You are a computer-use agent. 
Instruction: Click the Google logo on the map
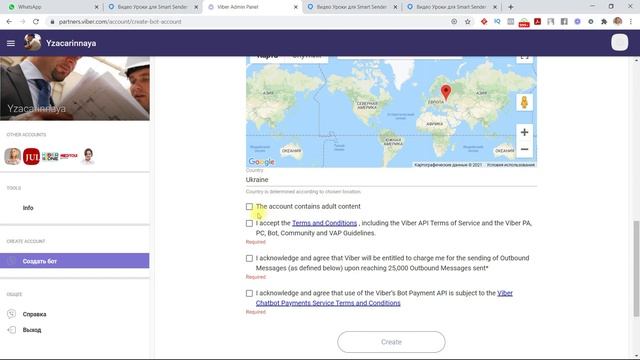click(261, 162)
